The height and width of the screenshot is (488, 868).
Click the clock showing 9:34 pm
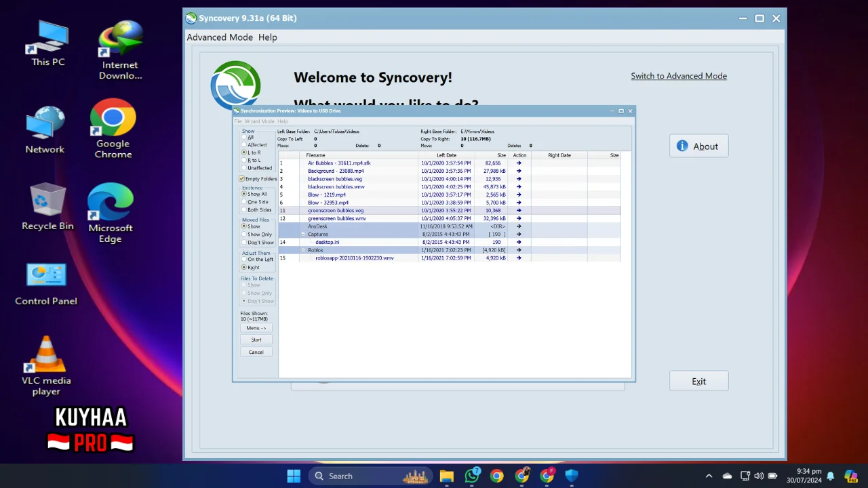coord(805,476)
